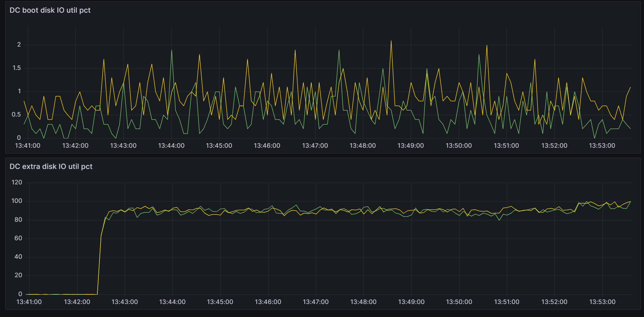Click the 13:51:00 time label in extra disk chart

click(506, 302)
